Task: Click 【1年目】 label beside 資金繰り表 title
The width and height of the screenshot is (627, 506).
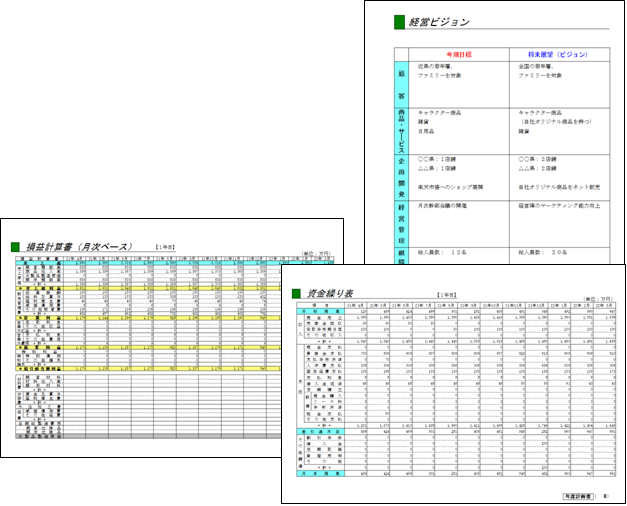Action: tap(447, 295)
